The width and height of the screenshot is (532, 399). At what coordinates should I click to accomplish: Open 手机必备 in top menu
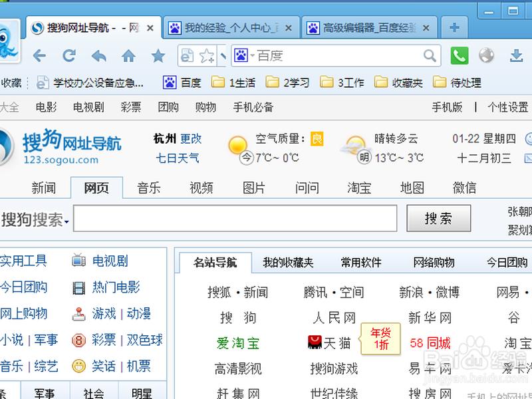point(253,107)
